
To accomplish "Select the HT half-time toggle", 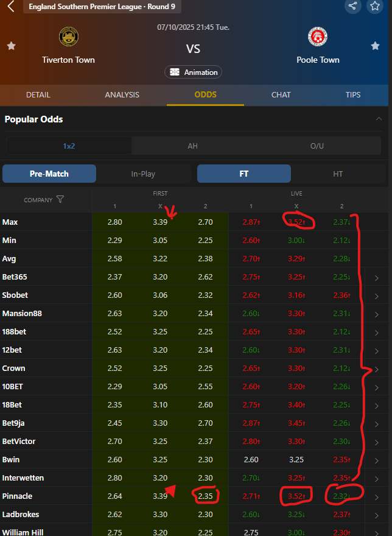I will point(338,174).
